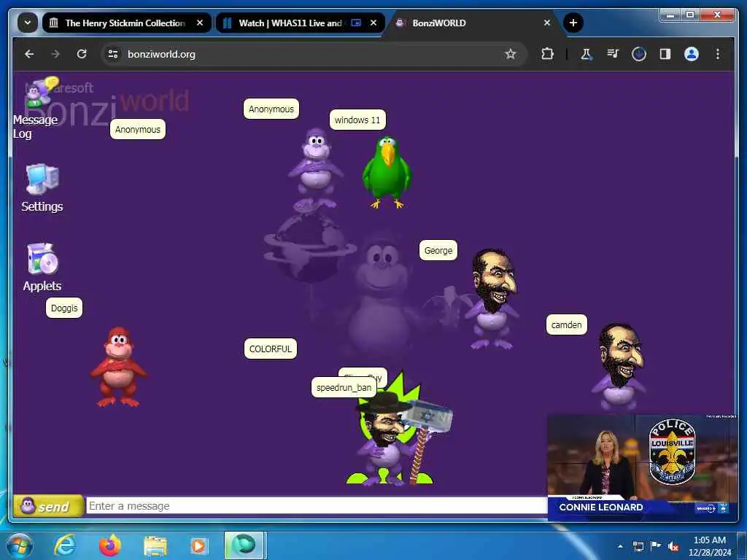Open the Chrome three-dot menu
747x560 pixels.
point(718,54)
